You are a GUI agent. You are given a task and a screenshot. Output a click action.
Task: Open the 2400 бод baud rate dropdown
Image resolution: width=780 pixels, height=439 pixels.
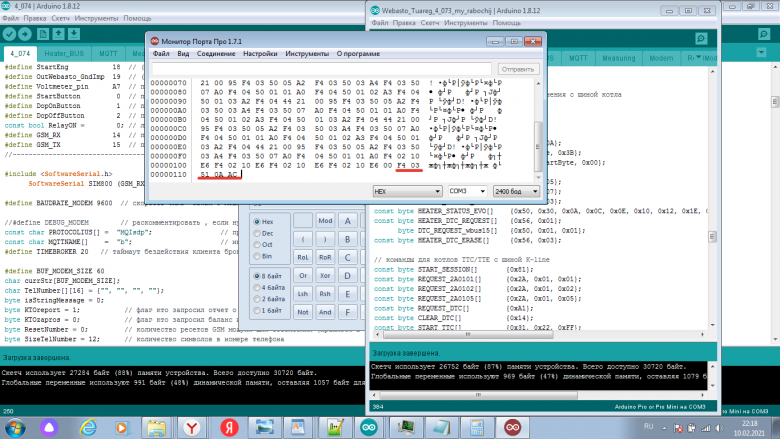(517, 190)
